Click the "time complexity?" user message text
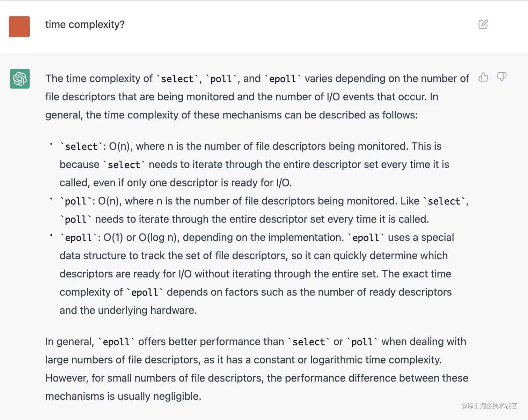 pos(85,24)
